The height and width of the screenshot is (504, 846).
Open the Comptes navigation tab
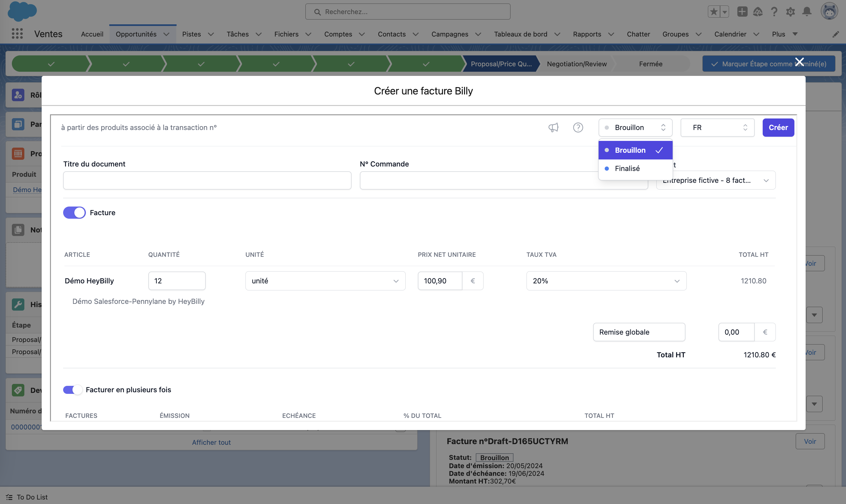pyautogui.click(x=338, y=34)
